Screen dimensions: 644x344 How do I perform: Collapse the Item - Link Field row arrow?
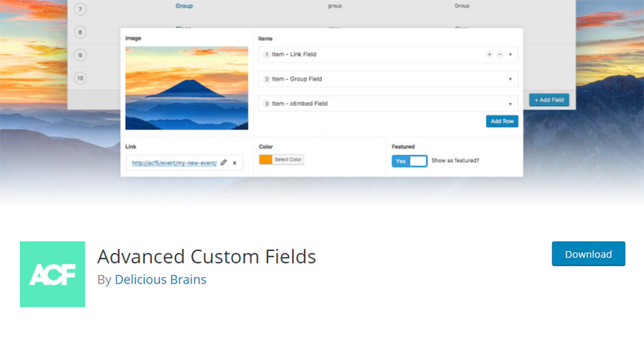click(x=510, y=54)
